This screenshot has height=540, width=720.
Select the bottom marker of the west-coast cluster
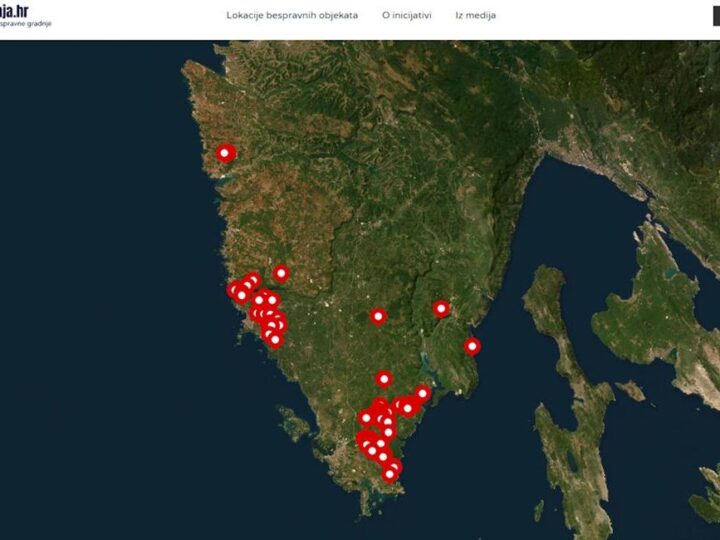pyautogui.click(x=275, y=340)
